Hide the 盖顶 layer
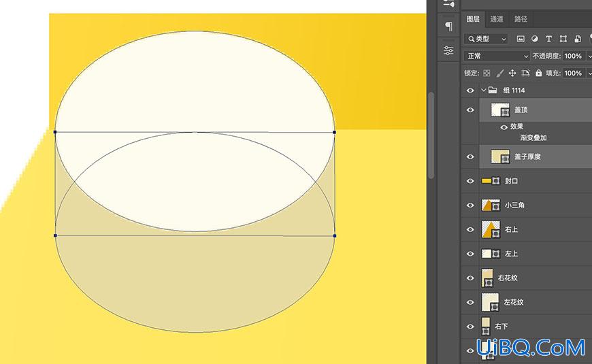 coord(470,110)
